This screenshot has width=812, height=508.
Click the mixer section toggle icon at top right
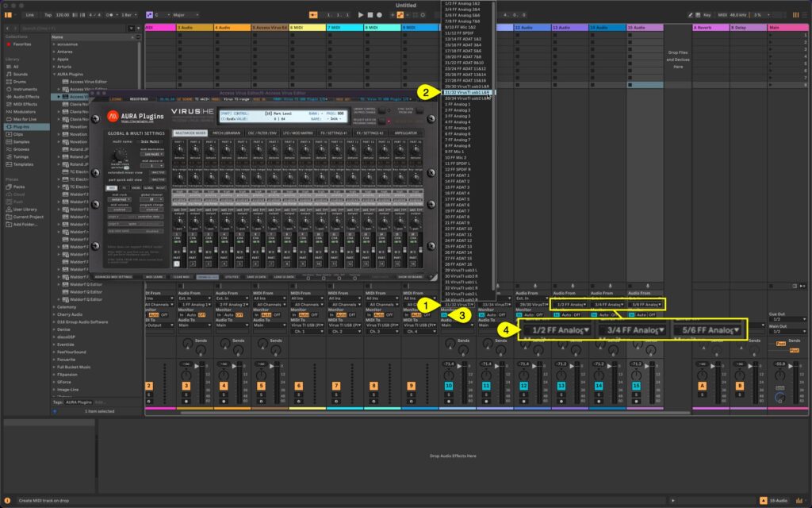pyautogui.click(x=796, y=14)
